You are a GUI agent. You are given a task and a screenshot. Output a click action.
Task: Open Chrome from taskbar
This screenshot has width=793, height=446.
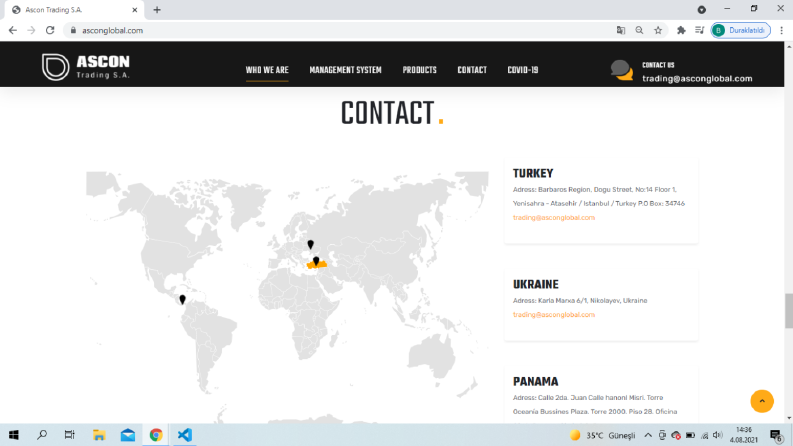pyautogui.click(x=156, y=435)
